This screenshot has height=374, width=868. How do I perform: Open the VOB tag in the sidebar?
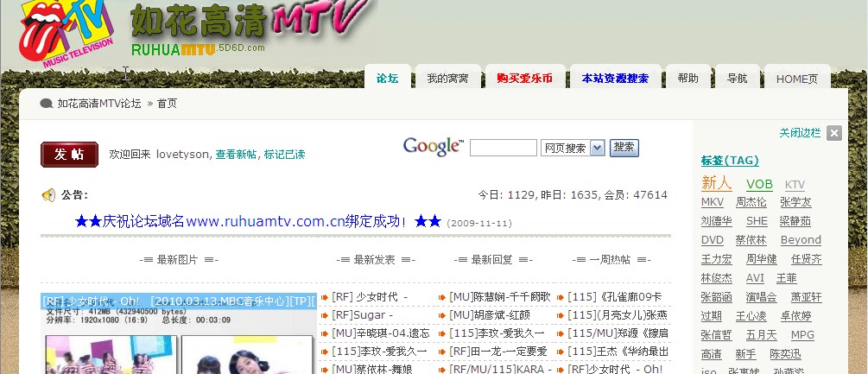[x=759, y=184]
